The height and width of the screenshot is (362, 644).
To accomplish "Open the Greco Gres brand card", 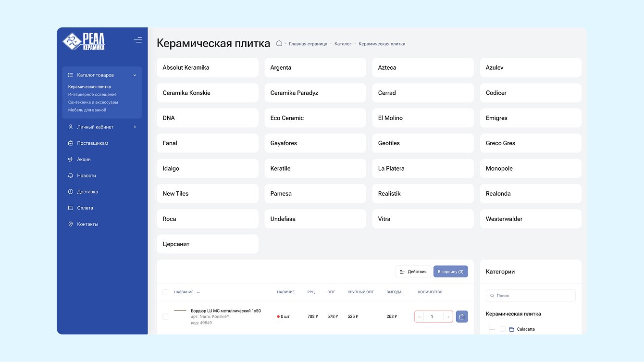I will [531, 143].
